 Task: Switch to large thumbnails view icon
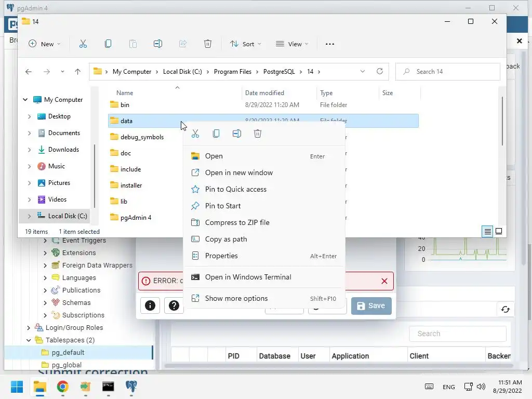click(499, 231)
